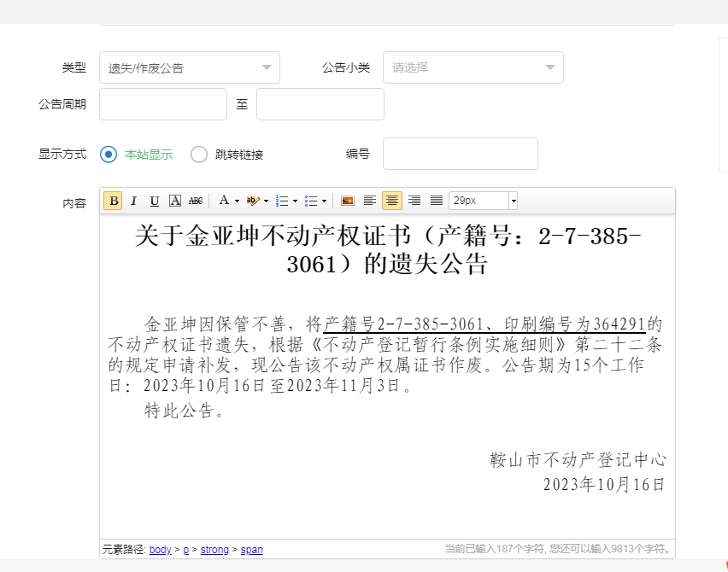This screenshot has height=572, width=728.
Task: Open the bulleted list style dropdown
Action: tap(324, 201)
